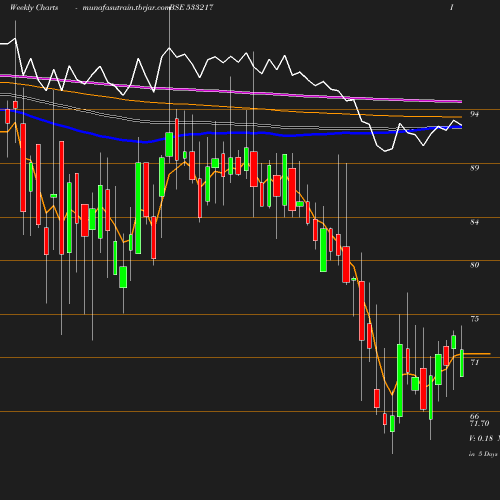
Task: Click the 71 price axis label
Action: click(474, 362)
